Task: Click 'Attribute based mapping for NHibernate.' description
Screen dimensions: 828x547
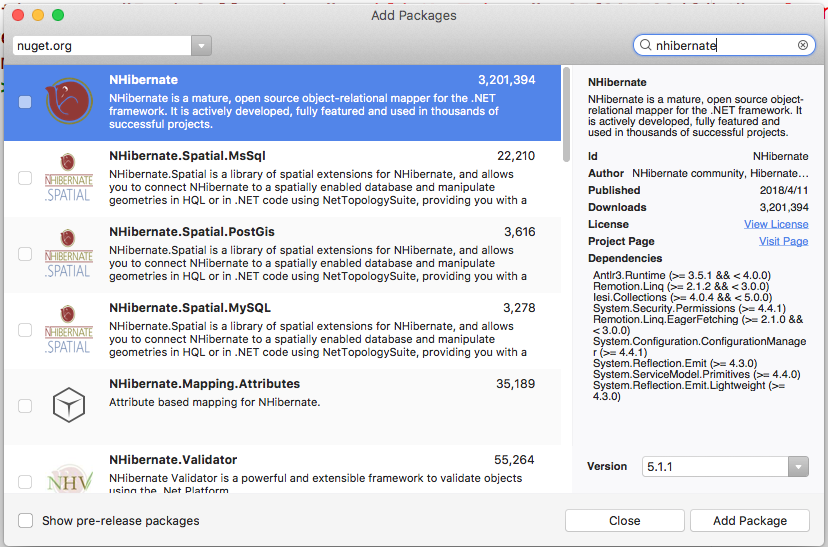Action: [x=214, y=402]
